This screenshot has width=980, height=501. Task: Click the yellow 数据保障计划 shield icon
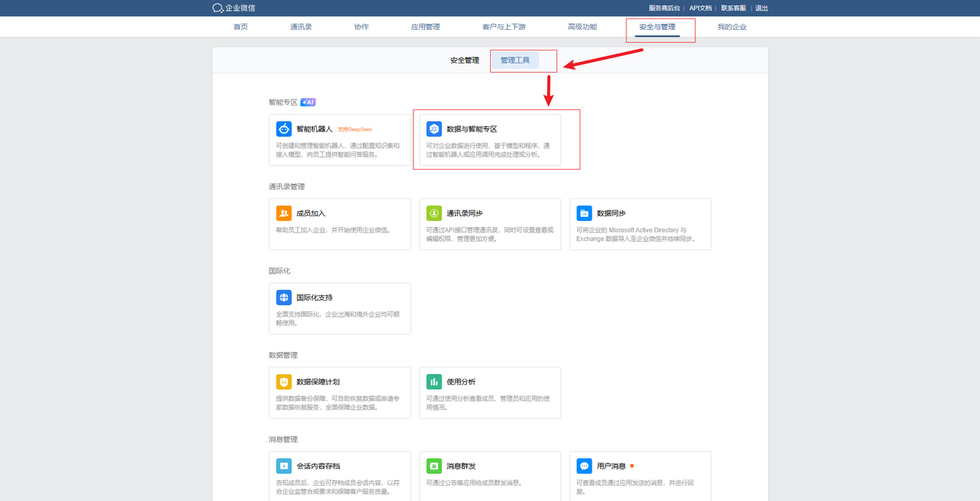(x=284, y=382)
